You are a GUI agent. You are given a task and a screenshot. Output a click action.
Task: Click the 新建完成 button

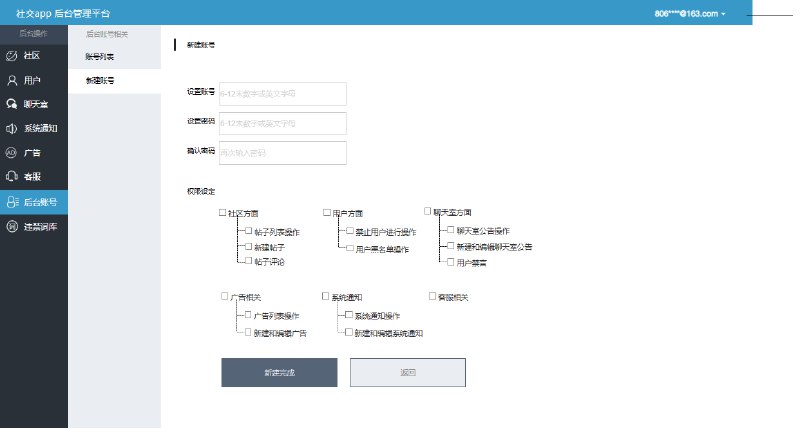279,372
